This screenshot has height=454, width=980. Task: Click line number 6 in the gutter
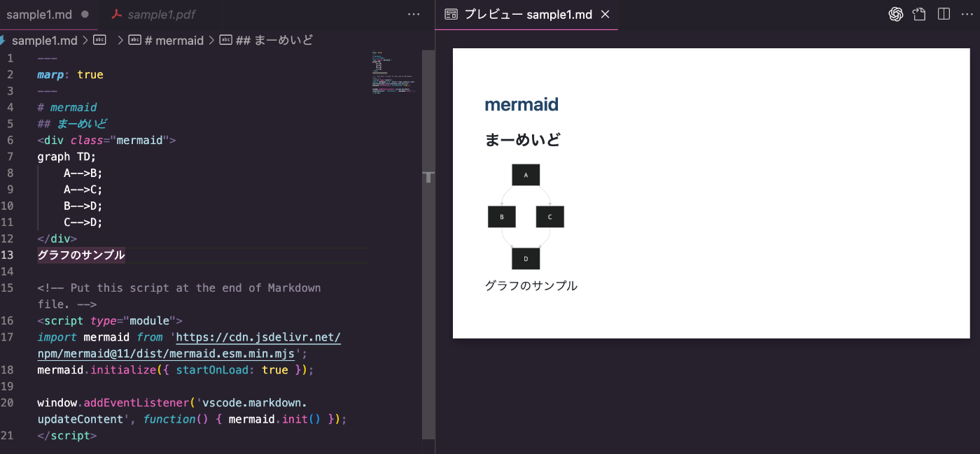[x=10, y=141]
